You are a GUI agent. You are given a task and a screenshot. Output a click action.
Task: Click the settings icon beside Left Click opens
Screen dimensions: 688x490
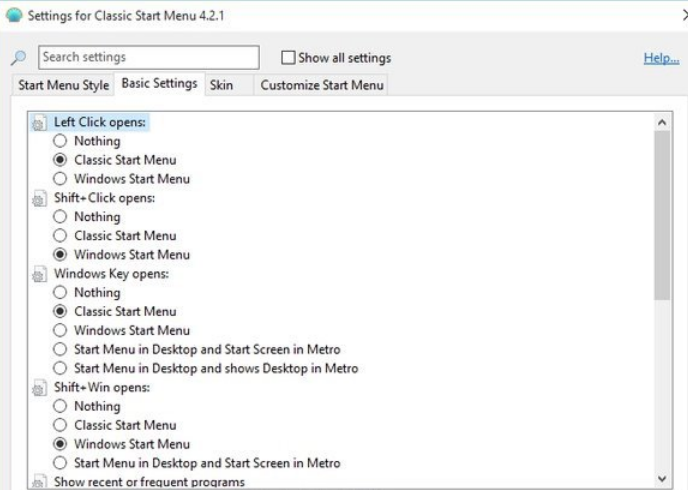39,122
